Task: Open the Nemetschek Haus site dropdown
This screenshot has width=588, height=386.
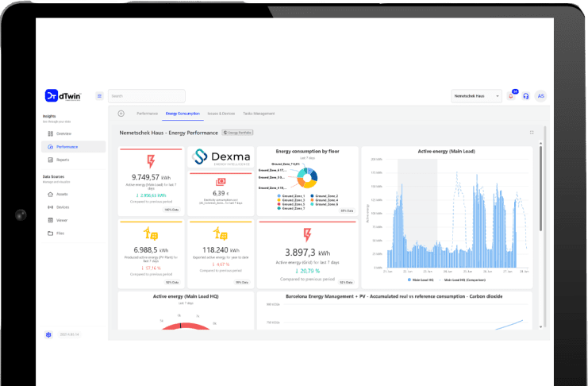Action: pyautogui.click(x=476, y=96)
